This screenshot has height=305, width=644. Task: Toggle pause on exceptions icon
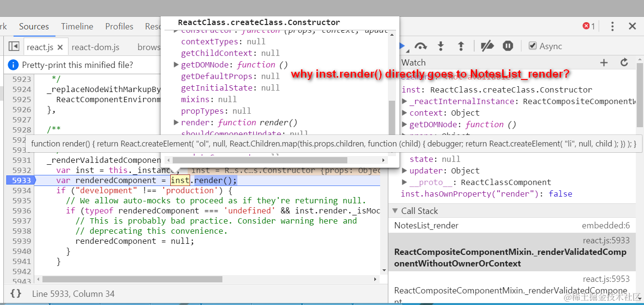point(508,46)
